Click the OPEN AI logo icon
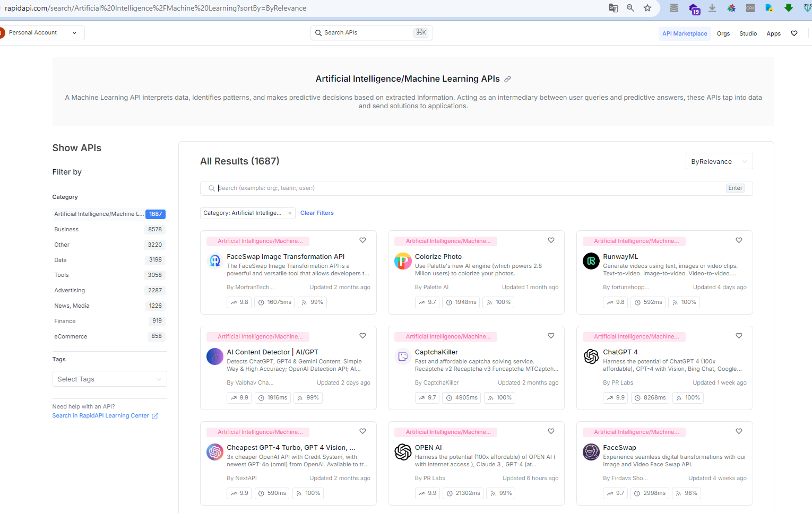 point(403,452)
